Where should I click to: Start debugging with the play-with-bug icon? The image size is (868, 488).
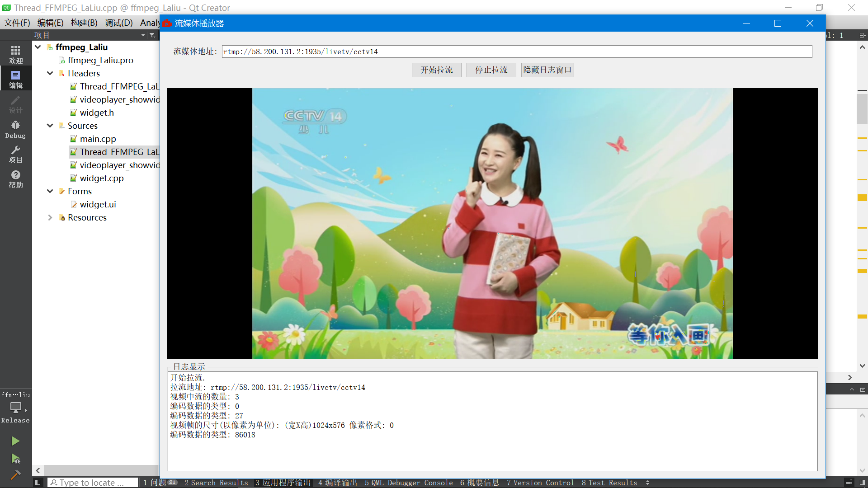click(x=15, y=459)
